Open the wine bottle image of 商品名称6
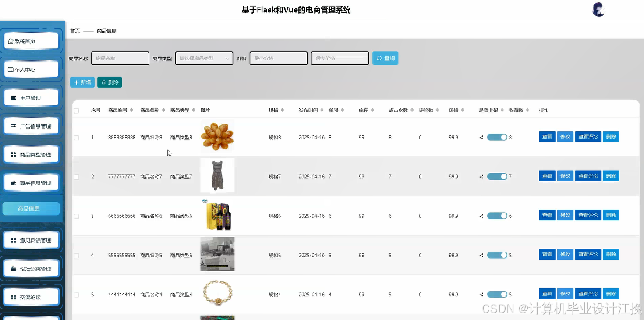This screenshot has width=644, height=320. 217,215
